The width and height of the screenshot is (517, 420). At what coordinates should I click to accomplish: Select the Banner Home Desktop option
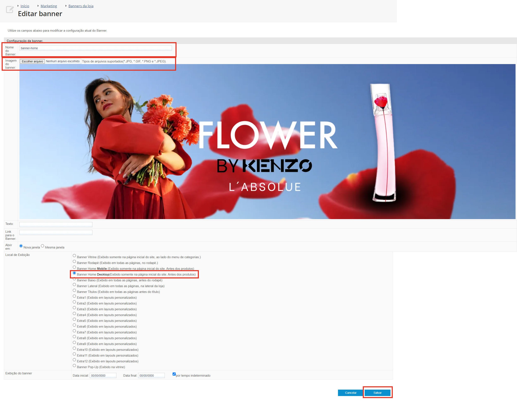tap(74, 273)
